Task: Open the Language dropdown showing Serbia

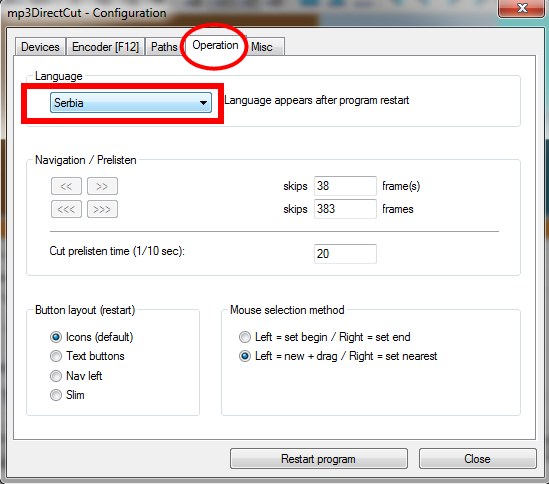Action: [x=131, y=103]
